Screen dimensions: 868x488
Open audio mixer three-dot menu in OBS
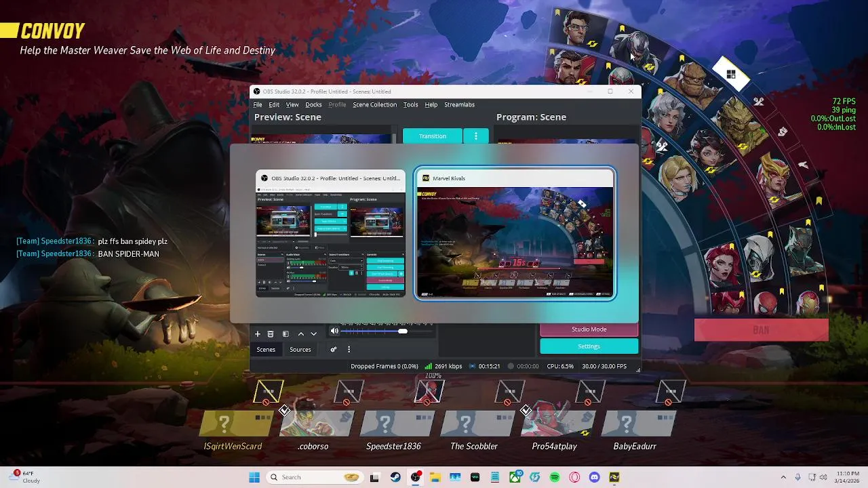click(349, 350)
